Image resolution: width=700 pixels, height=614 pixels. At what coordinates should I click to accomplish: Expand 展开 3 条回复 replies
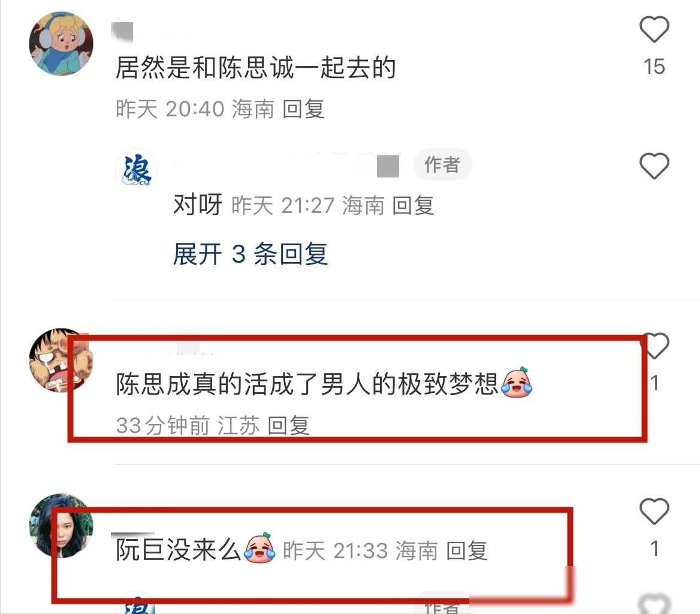coord(251,254)
